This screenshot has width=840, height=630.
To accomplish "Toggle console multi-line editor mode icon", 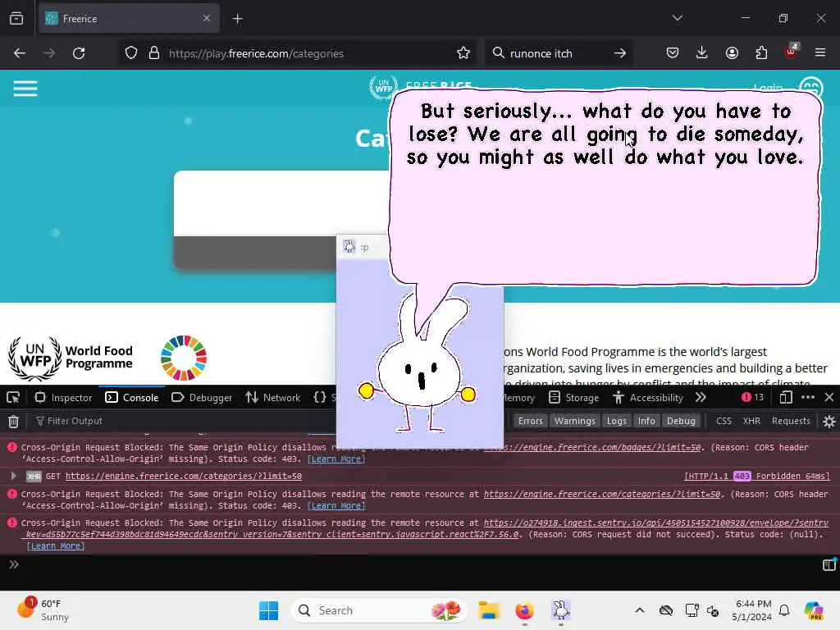I will (x=829, y=564).
